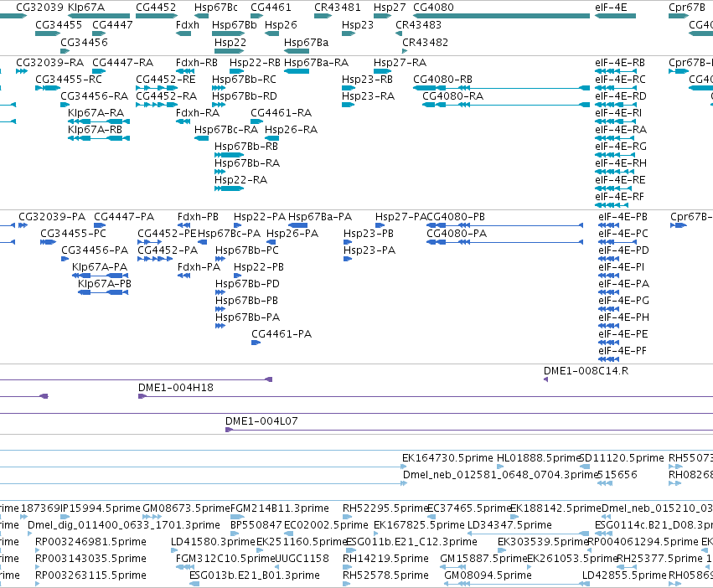Select transcript label CG4080-RA
This screenshot has height=588, width=713.
click(x=452, y=96)
